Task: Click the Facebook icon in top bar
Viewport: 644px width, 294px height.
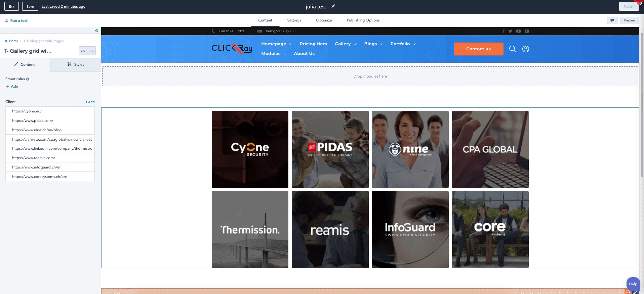Action: click(504, 31)
